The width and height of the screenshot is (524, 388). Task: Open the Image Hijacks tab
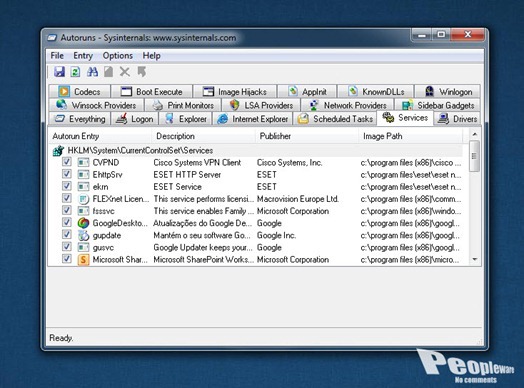pos(235,91)
